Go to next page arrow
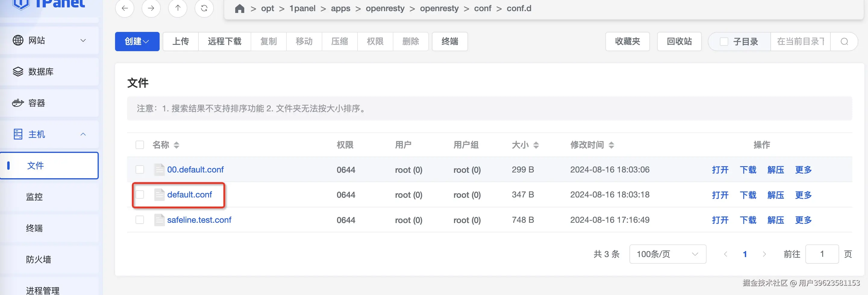 (x=764, y=254)
